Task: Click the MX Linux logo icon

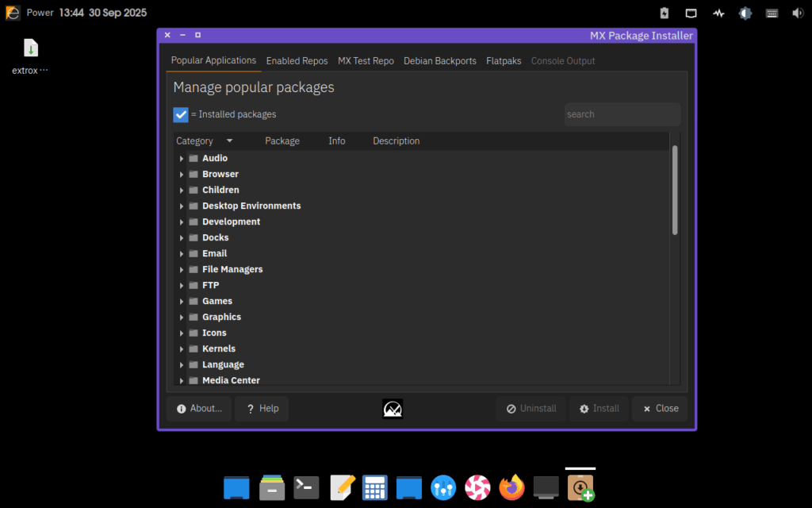Action: (x=393, y=409)
